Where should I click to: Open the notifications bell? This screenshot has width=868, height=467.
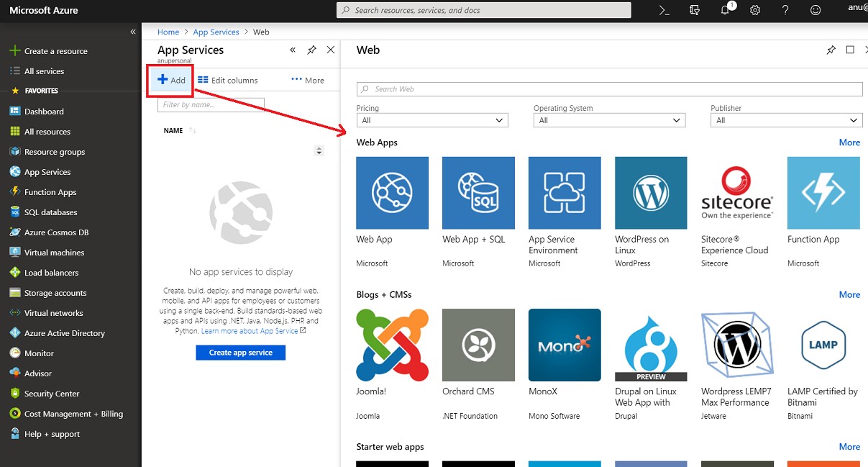tap(726, 10)
